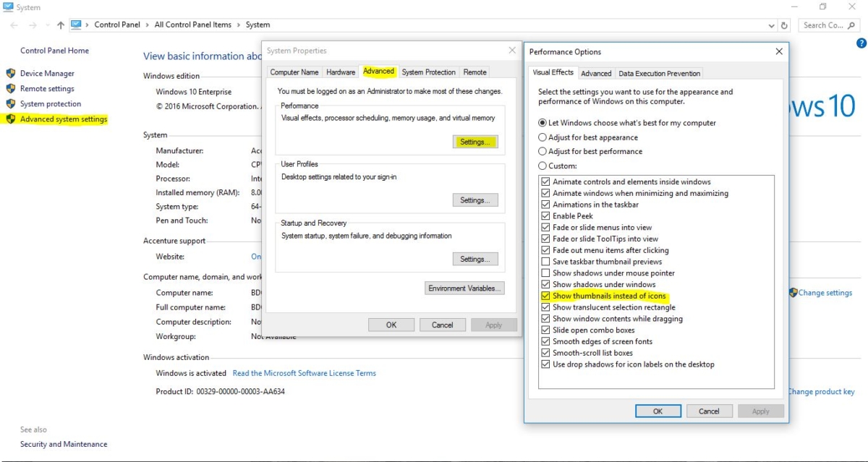This screenshot has height=462, width=868.
Task: Open the Change settings link
Action: 827,292
